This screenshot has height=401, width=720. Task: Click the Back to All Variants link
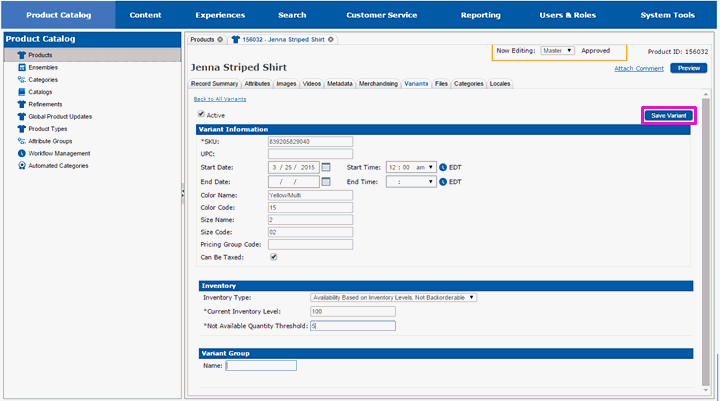(x=220, y=99)
